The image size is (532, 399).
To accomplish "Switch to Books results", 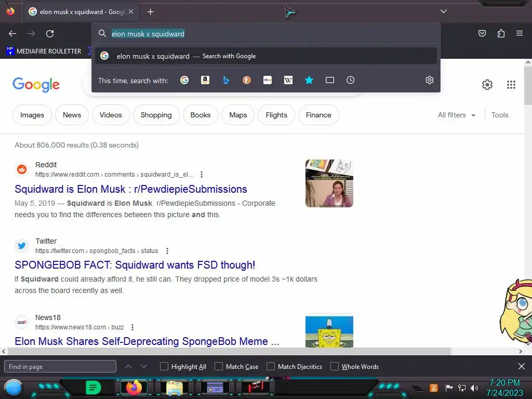I will pos(200,115).
